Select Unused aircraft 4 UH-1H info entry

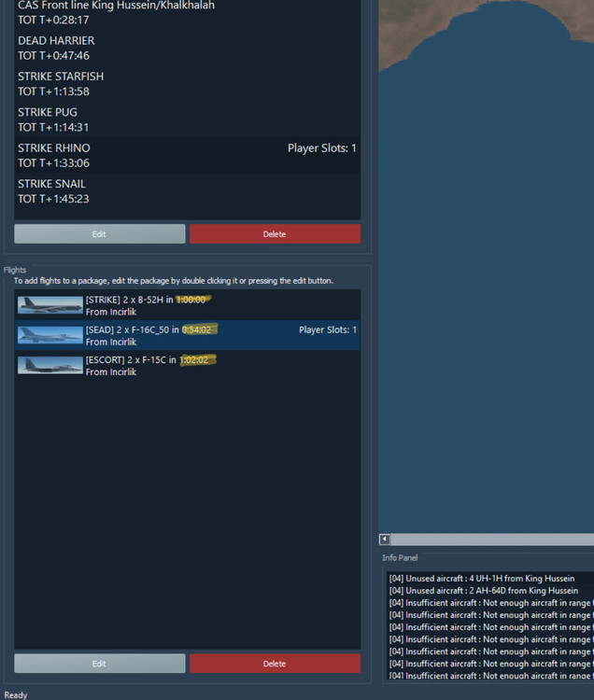click(x=490, y=578)
